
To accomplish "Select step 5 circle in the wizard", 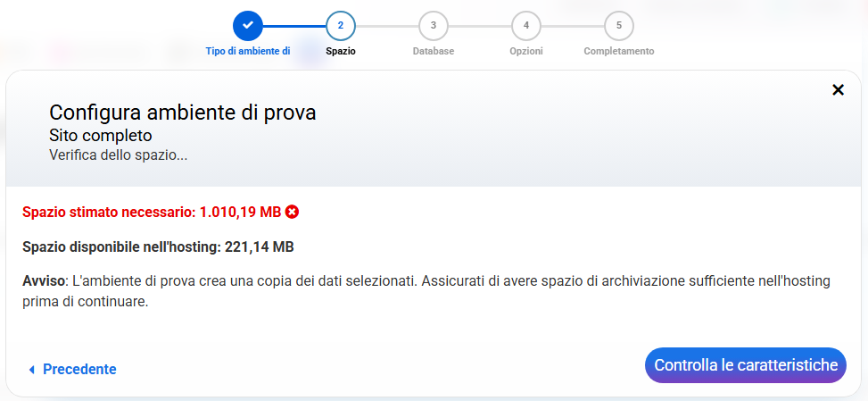I will (619, 25).
